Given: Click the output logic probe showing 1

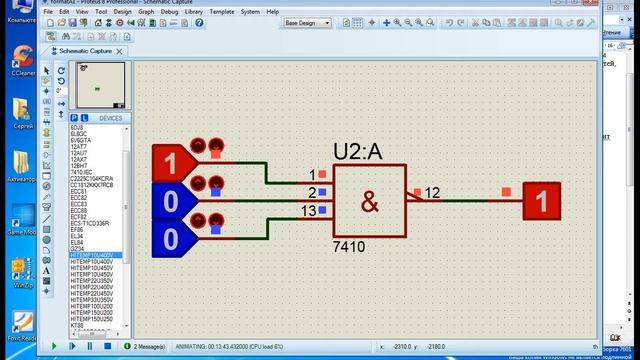Looking at the screenshot, I should (x=542, y=201).
